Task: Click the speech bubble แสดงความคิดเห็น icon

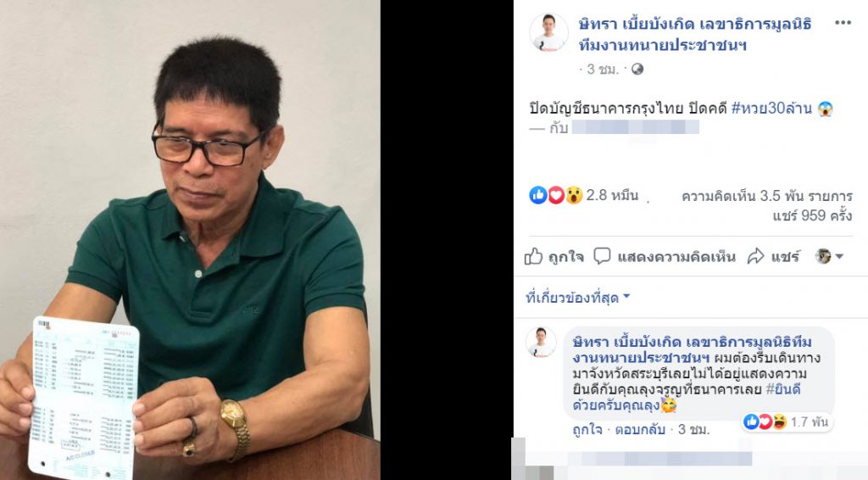Action: pyautogui.click(x=602, y=256)
